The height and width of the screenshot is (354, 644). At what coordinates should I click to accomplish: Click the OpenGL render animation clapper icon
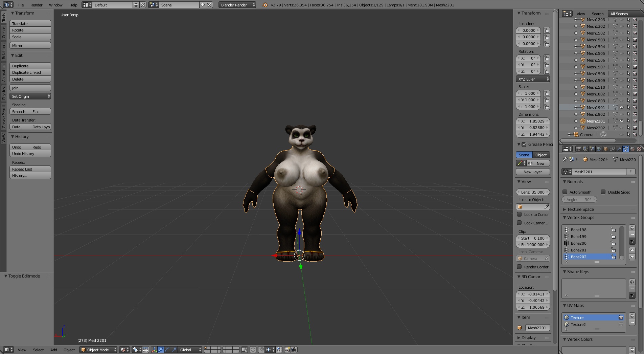(x=294, y=350)
